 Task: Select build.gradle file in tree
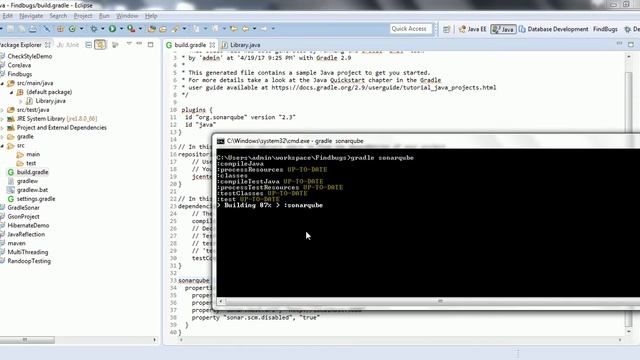point(32,172)
